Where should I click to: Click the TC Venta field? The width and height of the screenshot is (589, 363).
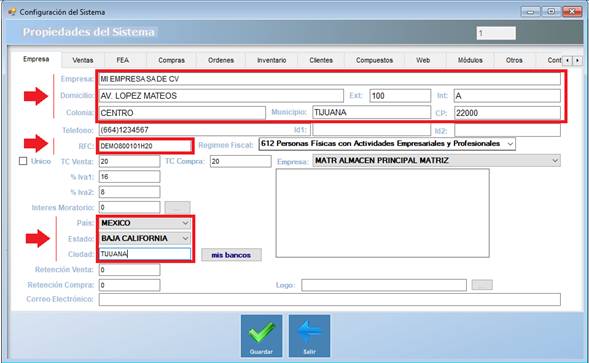pos(129,161)
